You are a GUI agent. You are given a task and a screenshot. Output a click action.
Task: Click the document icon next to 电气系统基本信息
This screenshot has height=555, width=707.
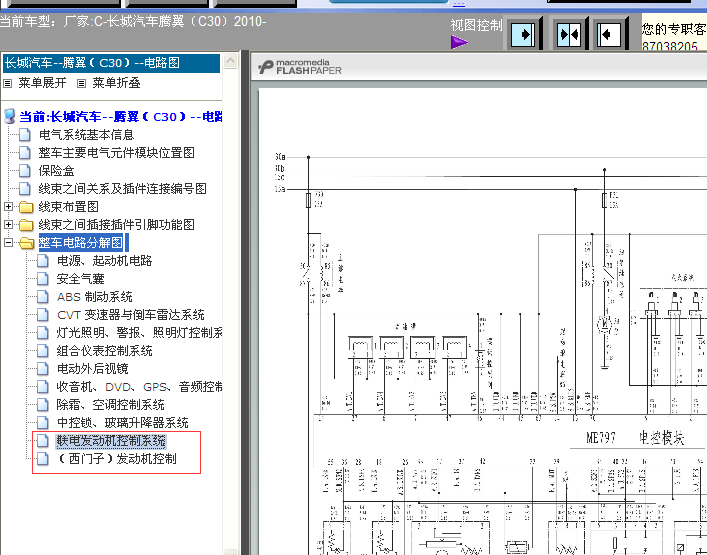[25, 135]
